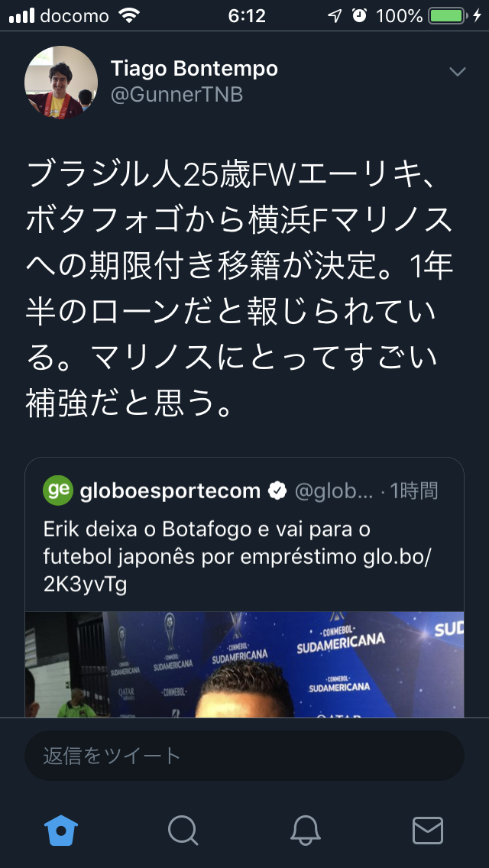Tap the location arrow status icon
489x868 pixels.
[335, 15]
